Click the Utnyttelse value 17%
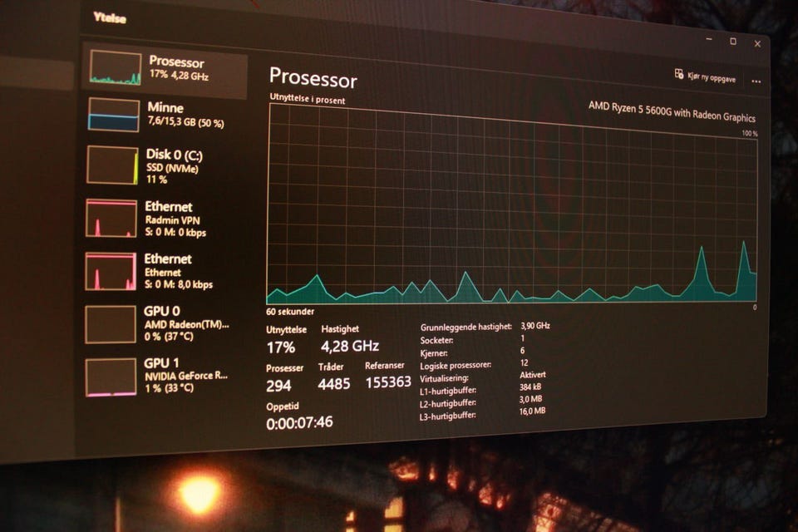This screenshot has width=798, height=532. tap(280, 347)
